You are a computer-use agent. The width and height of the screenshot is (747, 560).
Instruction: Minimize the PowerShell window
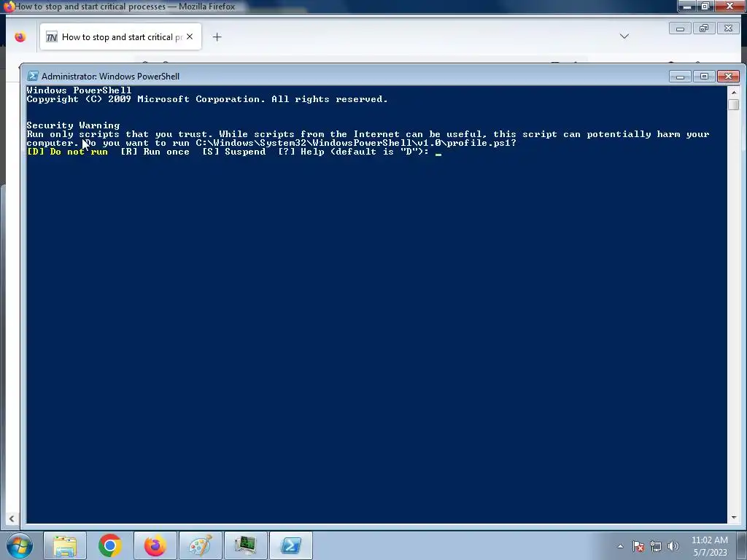click(x=681, y=76)
